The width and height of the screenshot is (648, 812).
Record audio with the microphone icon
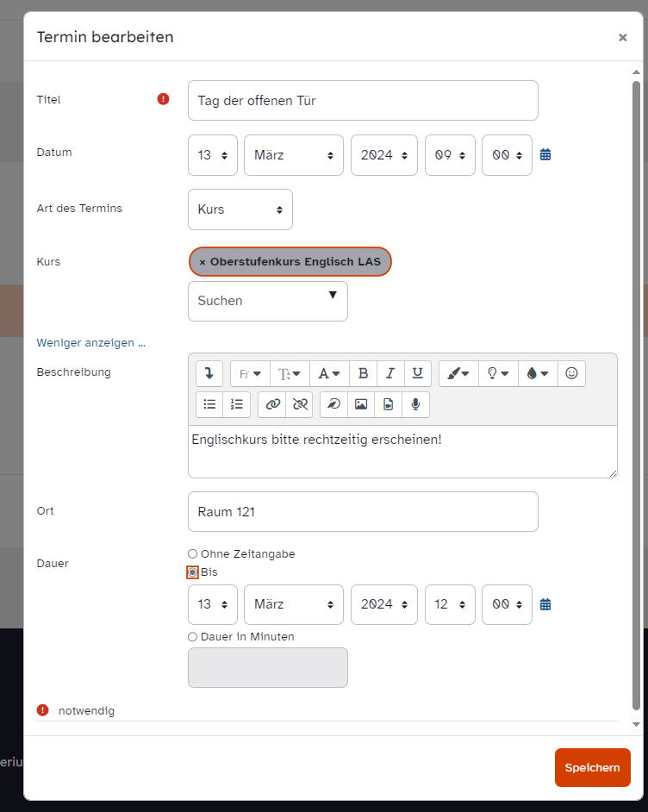pos(415,404)
